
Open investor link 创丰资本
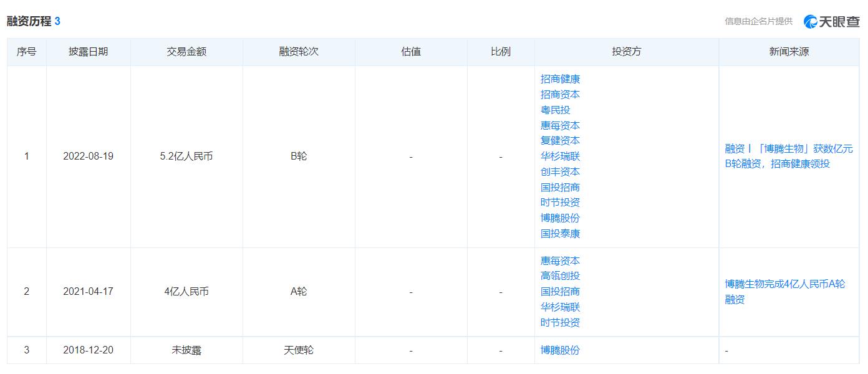(560, 172)
